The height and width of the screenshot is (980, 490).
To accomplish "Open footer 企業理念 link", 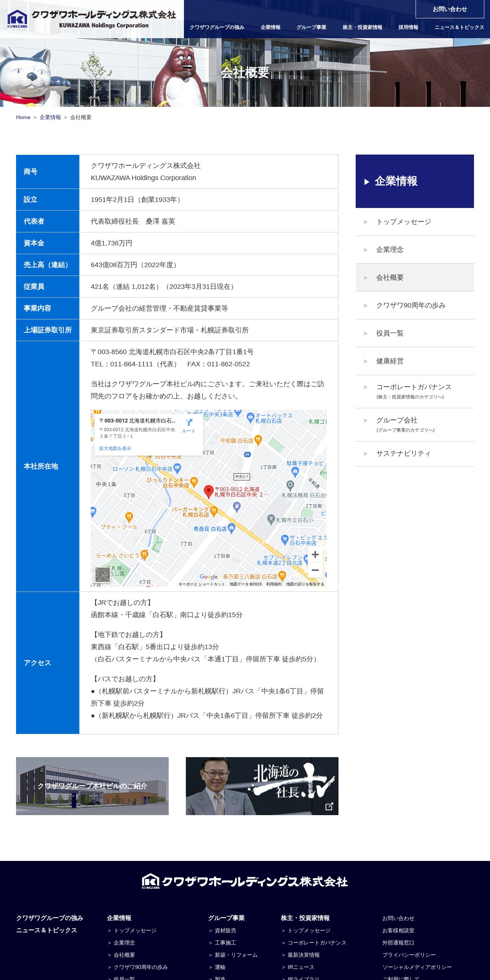I will (x=124, y=943).
